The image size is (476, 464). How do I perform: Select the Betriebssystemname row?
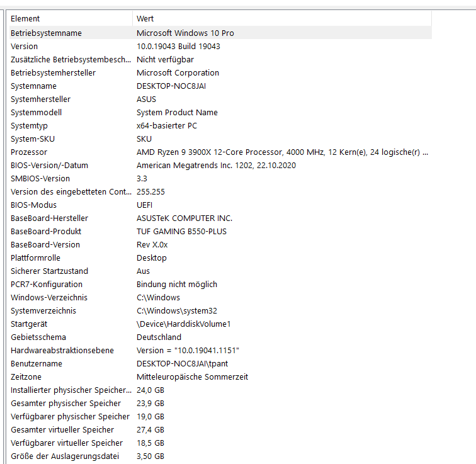[x=220, y=33]
